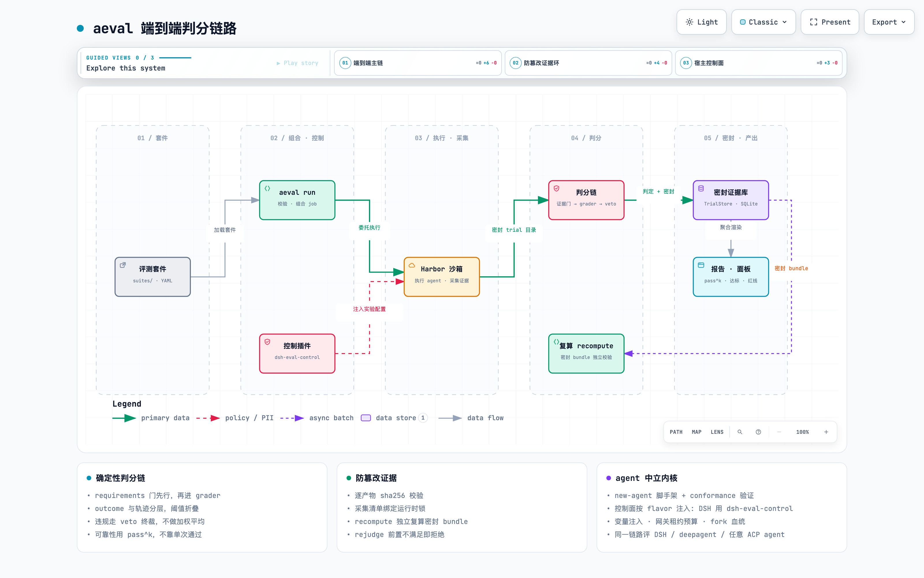Click the sun icon in Light button
Image resolution: width=924 pixels, height=578 pixels.
(x=689, y=22)
